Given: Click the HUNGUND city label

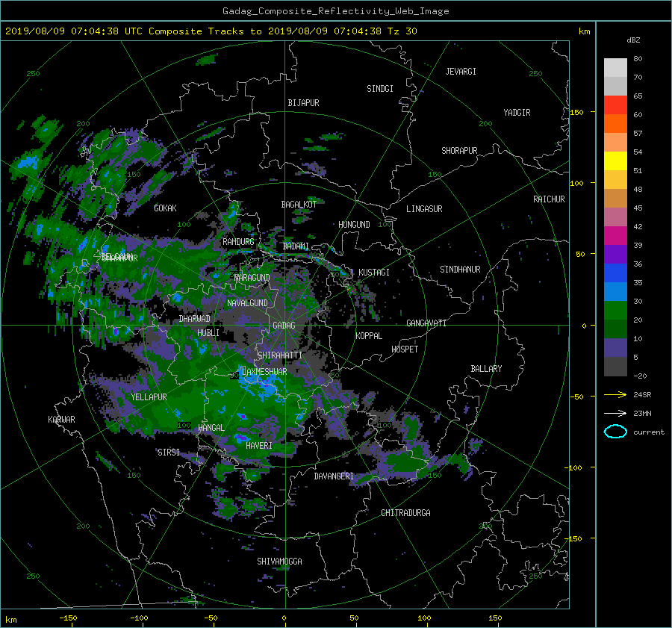Looking at the screenshot, I should click(354, 225).
